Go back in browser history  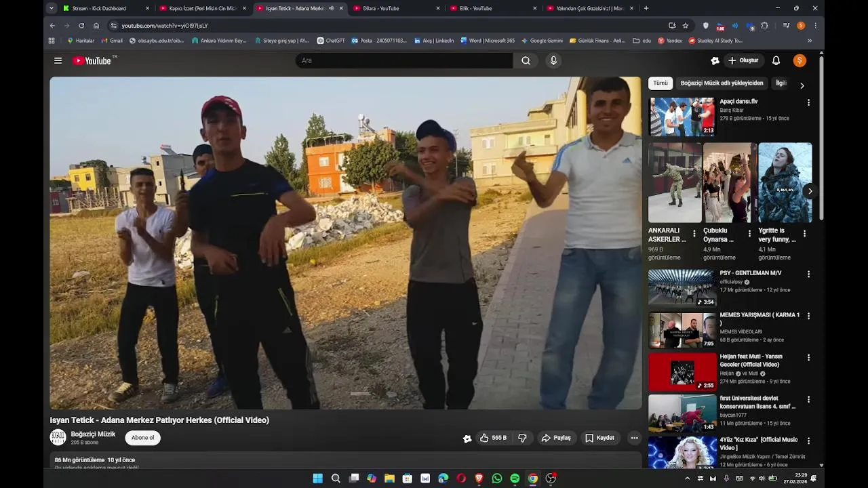click(x=52, y=25)
